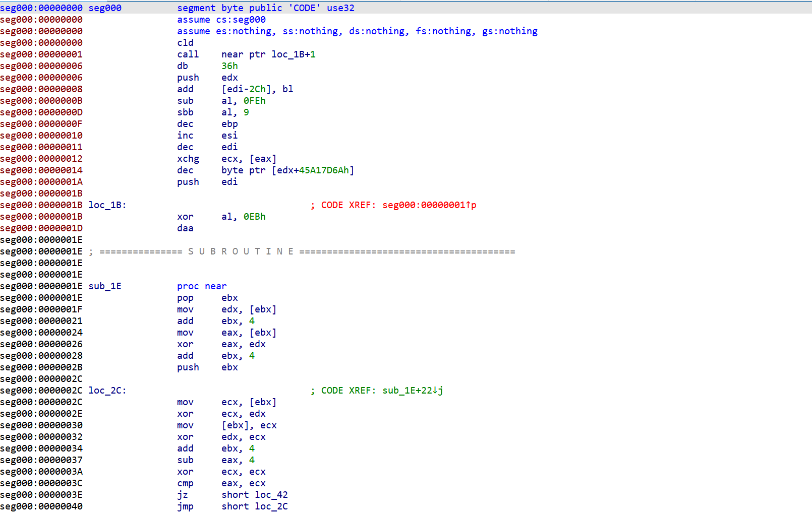This screenshot has width=812, height=515.
Task: Click 'xor edx, ecx' instruction
Action: (x=221, y=437)
